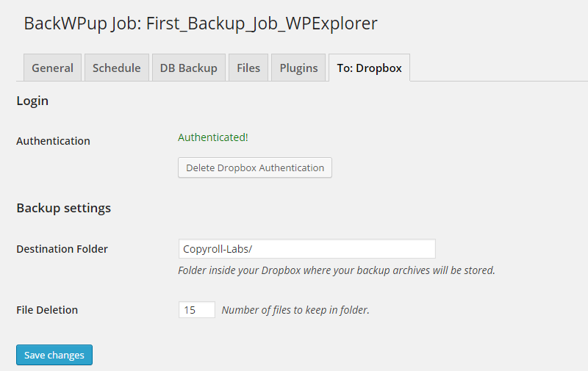Image resolution: width=588 pixels, height=371 pixels.
Task: Click the 'Folder inside your Dropbox' description
Action: (337, 270)
